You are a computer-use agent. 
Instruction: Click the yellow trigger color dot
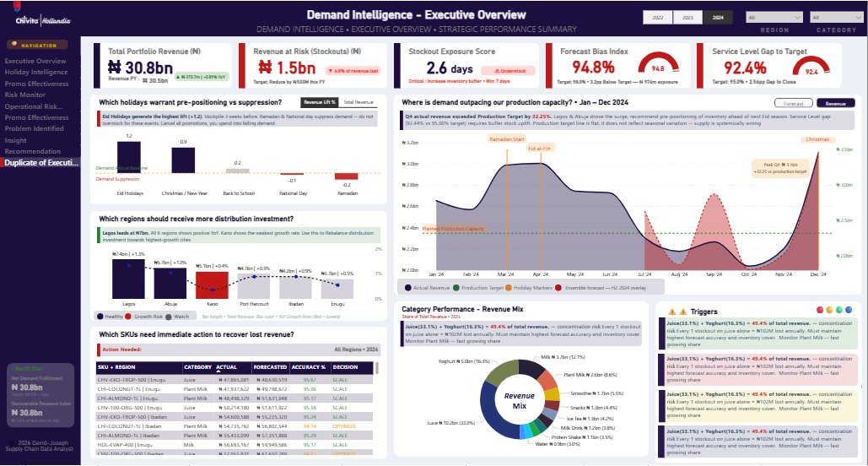click(x=829, y=311)
